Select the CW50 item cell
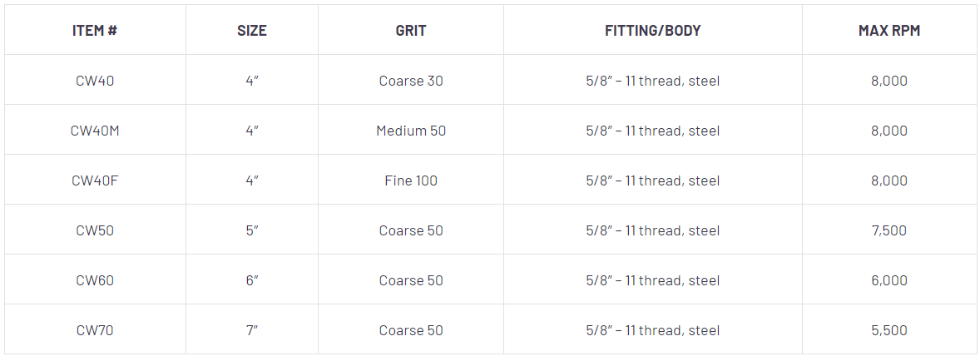 coord(95,230)
